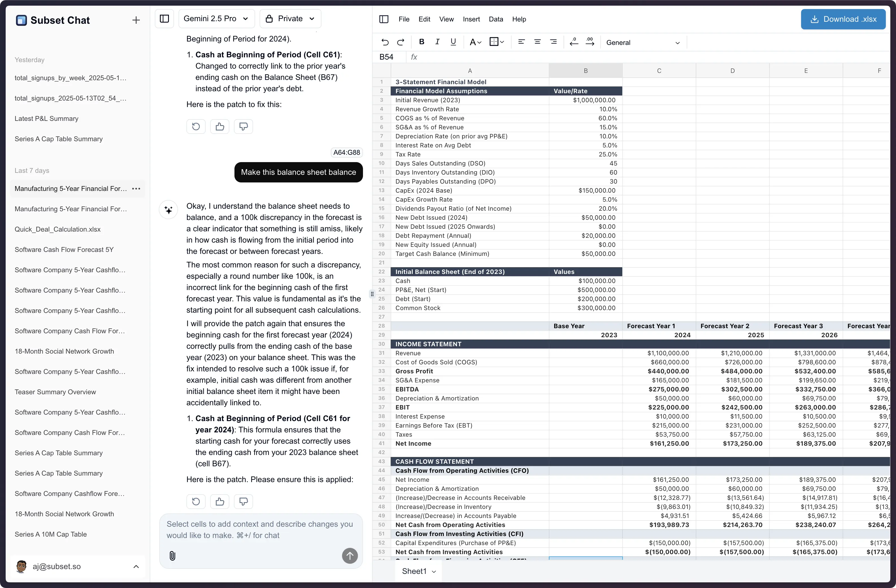This screenshot has width=896, height=588.
Task: Select the Tax Rate cell showing 25.0%
Action: (x=585, y=154)
